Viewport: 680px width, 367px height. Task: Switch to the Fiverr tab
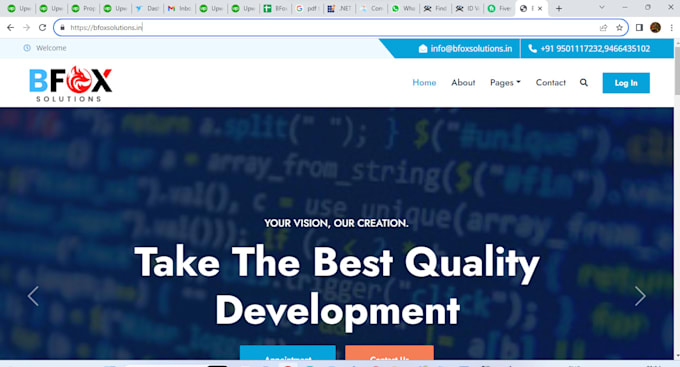tap(499, 8)
